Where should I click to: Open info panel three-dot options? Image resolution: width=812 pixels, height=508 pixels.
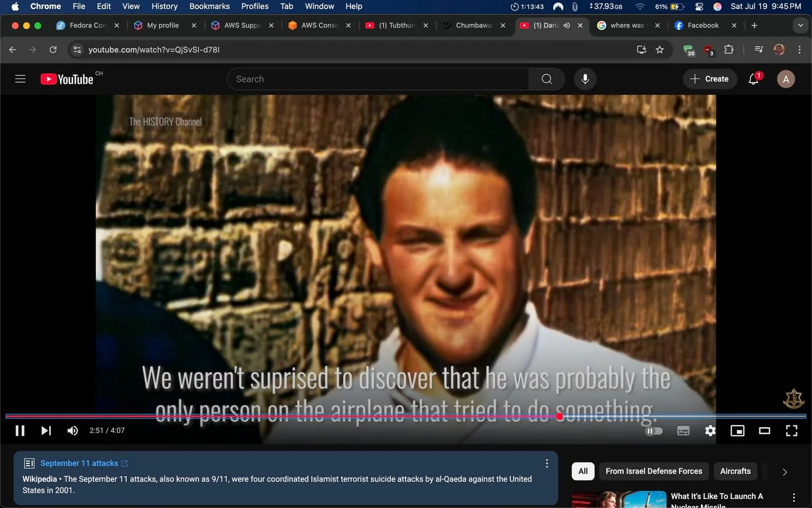pos(547,464)
